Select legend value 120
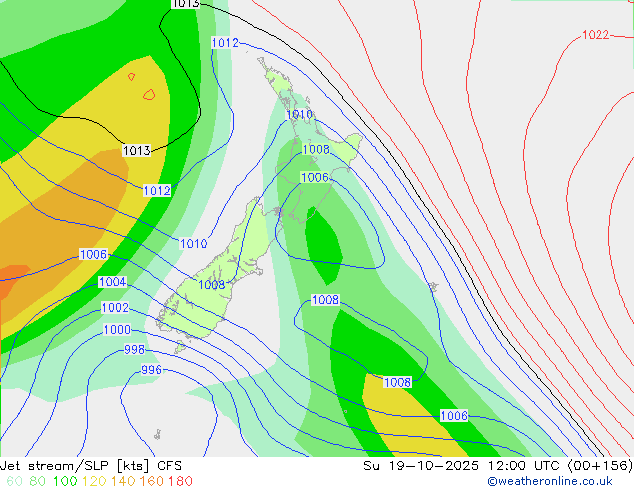The width and height of the screenshot is (634, 490). coord(94,481)
